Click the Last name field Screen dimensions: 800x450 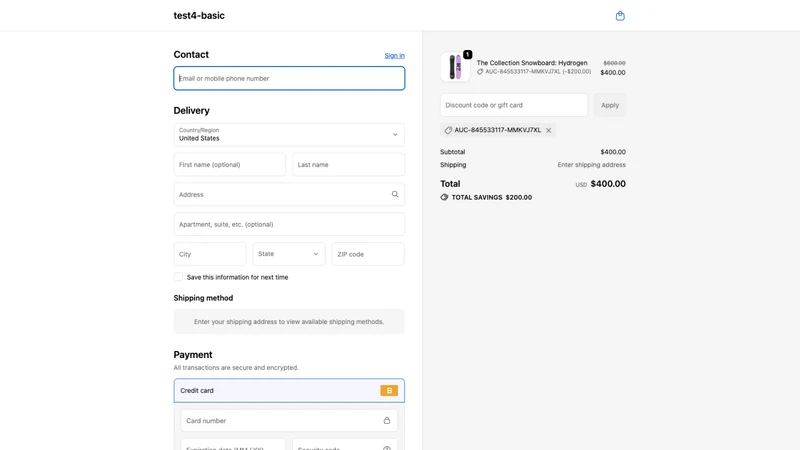(348, 165)
